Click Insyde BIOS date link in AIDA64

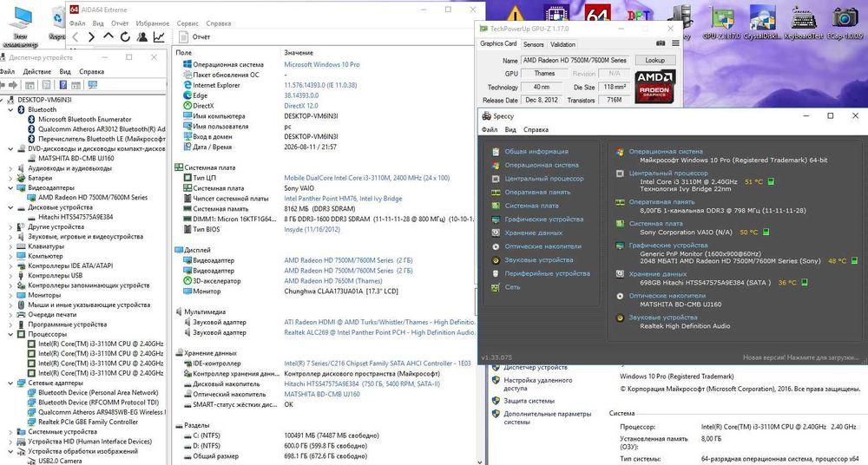tap(312, 229)
